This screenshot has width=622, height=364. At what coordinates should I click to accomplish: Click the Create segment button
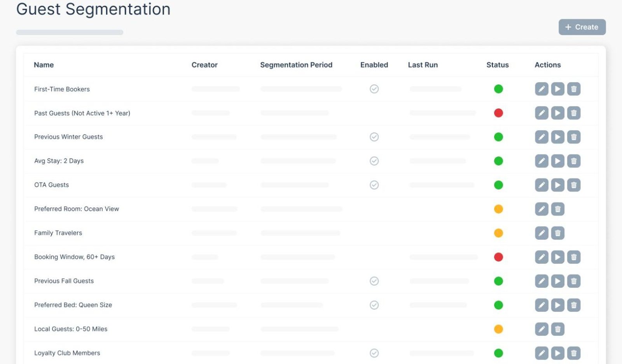click(582, 27)
